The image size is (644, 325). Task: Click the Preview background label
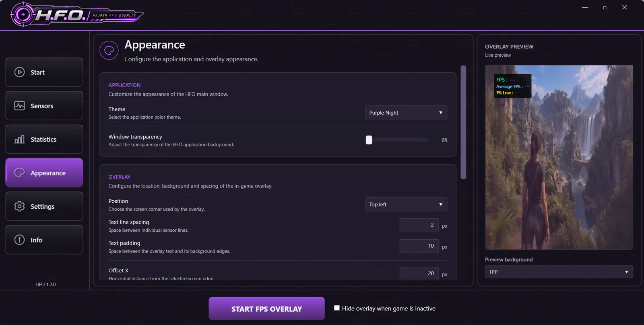point(509,259)
